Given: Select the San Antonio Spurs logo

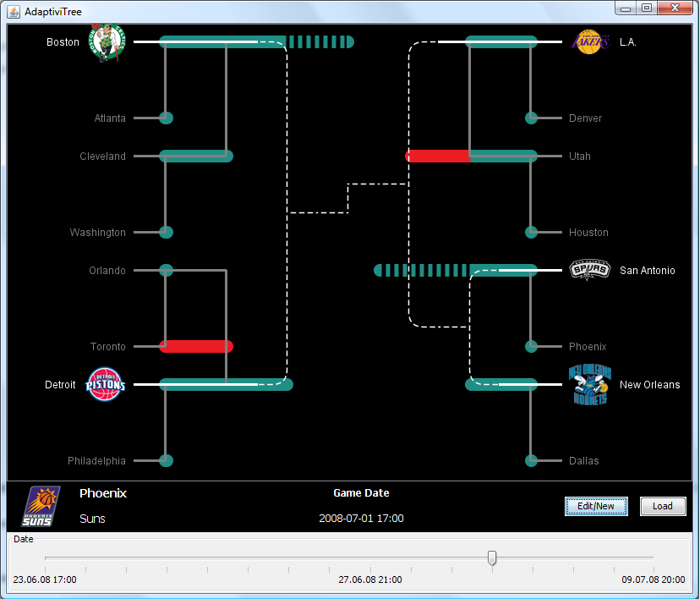Looking at the screenshot, I should (x=590, y=270).
